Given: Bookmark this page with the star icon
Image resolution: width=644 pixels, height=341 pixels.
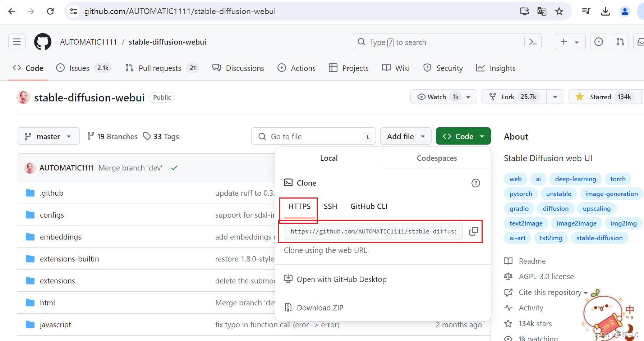Looking at the screenshot, I should pos(559,11).
